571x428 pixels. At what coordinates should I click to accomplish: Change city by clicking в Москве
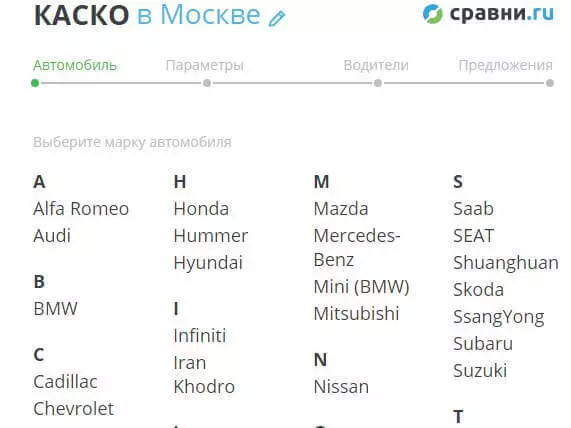click(x=199, y=15)
